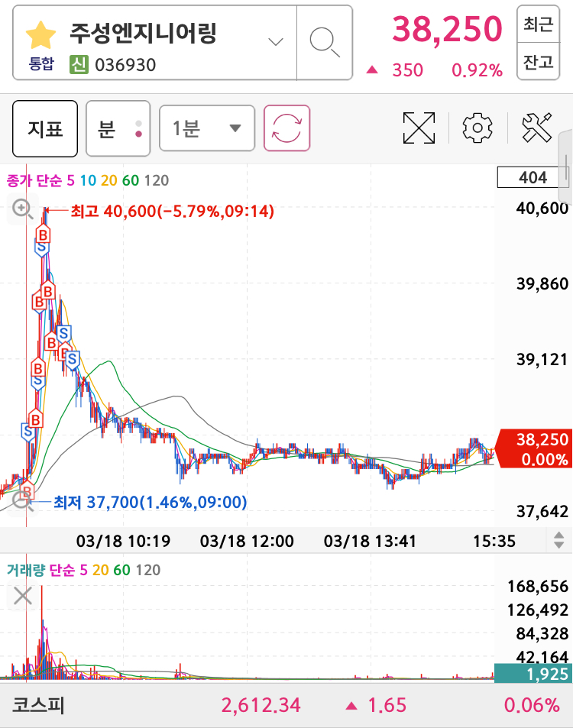
Task: Select the 10 moving average label
Action: (x=88, y=180)
